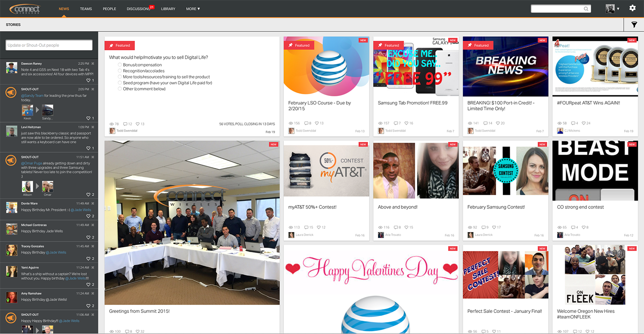Click the Connect Wireless logo
Image resolution: width=644 pixels, height=334 pixels.
click(x=25, y=9)
